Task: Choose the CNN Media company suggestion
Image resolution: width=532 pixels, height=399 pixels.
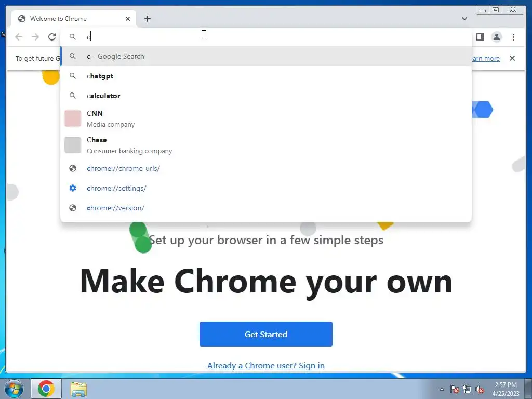Action: tap(266, 118)
